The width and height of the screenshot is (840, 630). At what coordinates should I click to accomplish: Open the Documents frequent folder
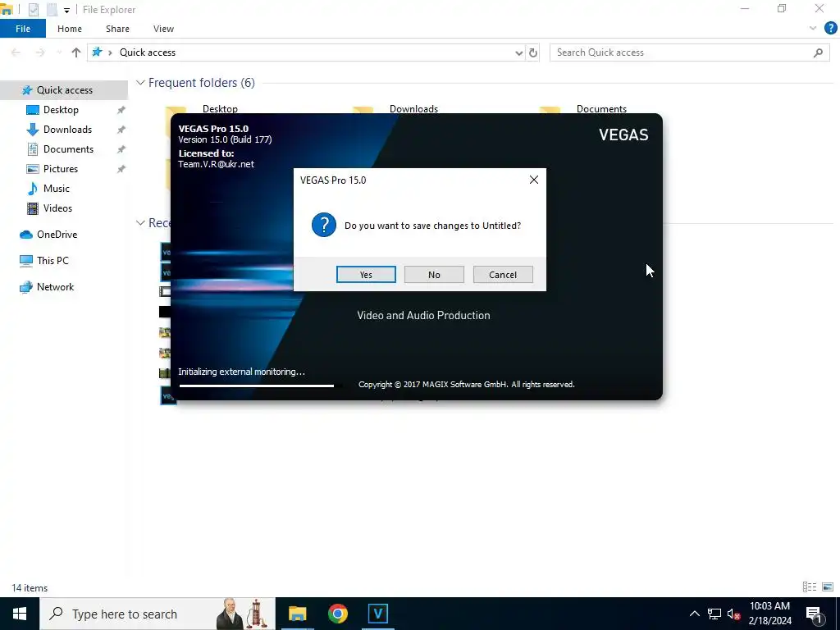[601, 109]
